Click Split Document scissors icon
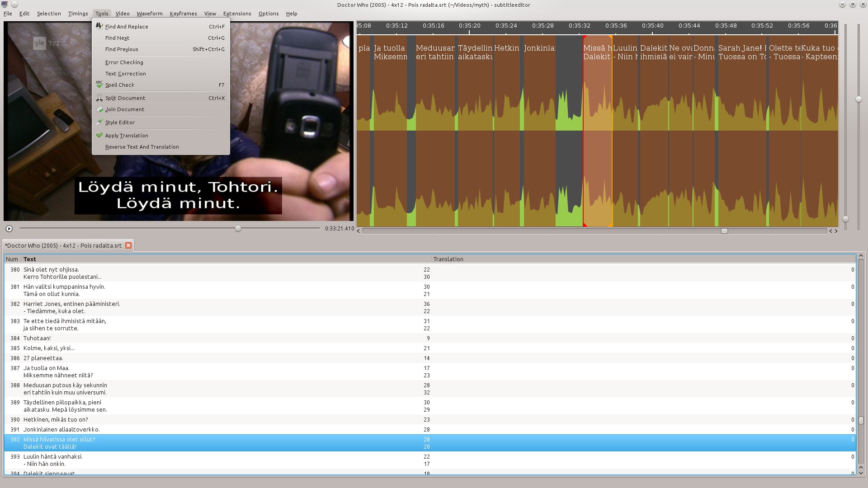 tap(99, 98)
